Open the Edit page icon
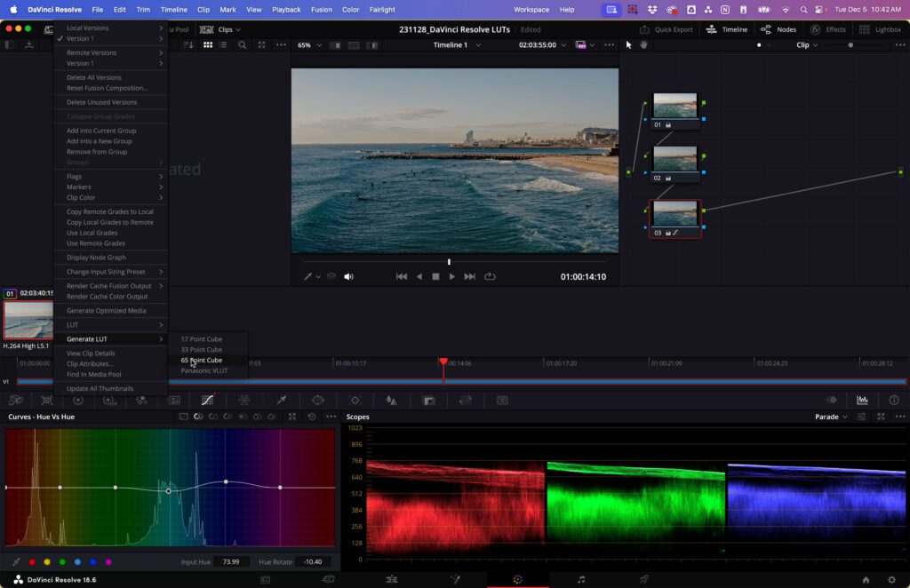This screenshot has height=588, width=910. tap(392, 579)
